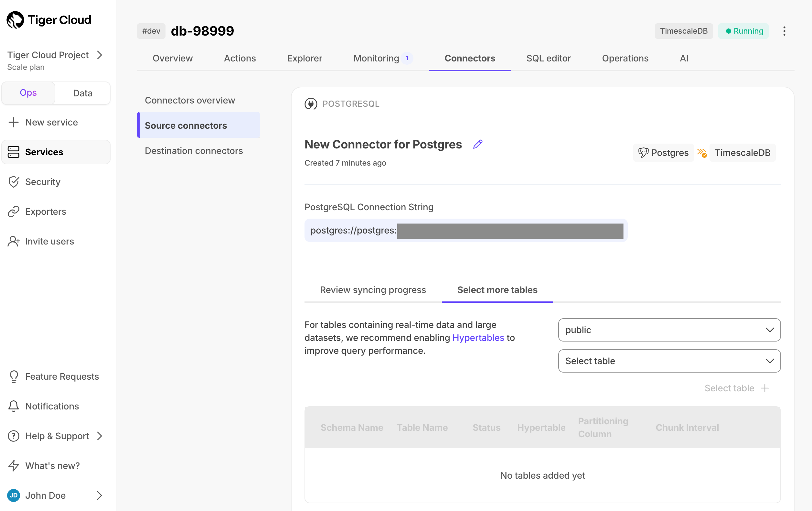This screenshot has width=812, height=511.
Task: Click the Running status badge
Action: pos(743,31)
